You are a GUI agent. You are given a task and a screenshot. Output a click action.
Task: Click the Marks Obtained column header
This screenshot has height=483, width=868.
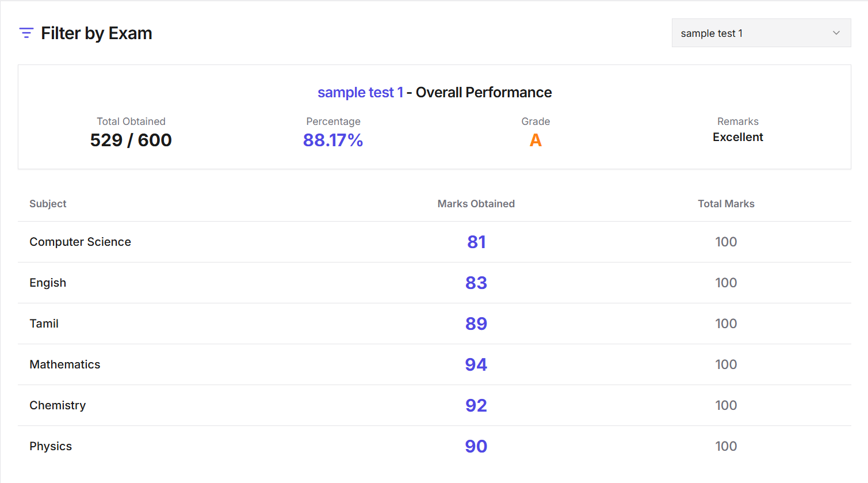point(476,204)
